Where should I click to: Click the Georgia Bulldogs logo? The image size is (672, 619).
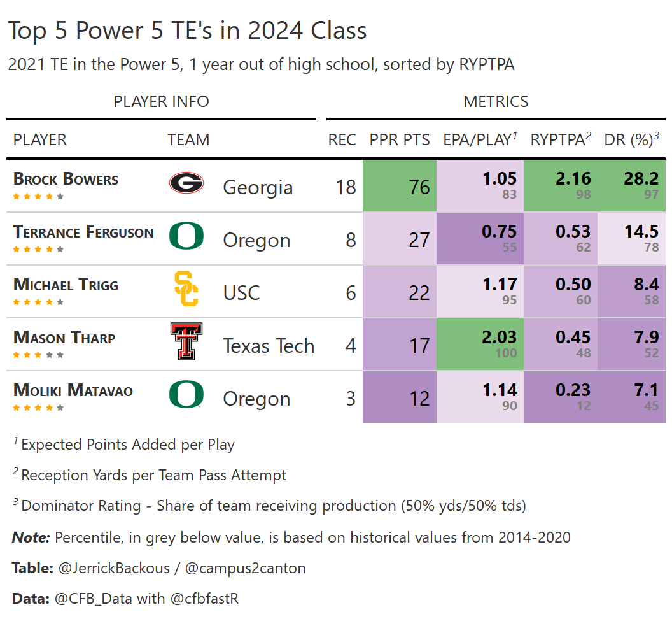point(186,183)
